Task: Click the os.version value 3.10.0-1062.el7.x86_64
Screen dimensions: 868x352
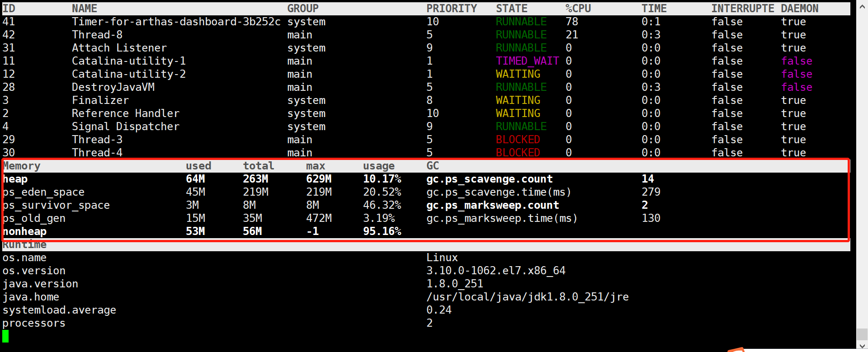Action: pos(495,271)
